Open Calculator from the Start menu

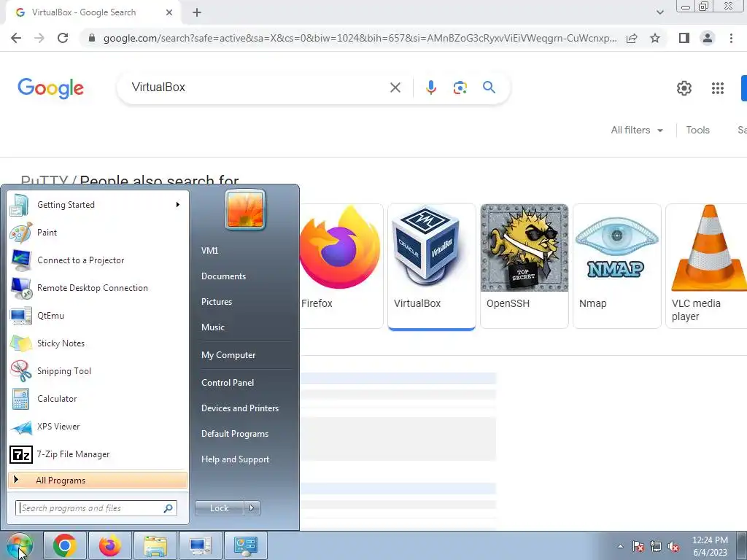[98, 399]
